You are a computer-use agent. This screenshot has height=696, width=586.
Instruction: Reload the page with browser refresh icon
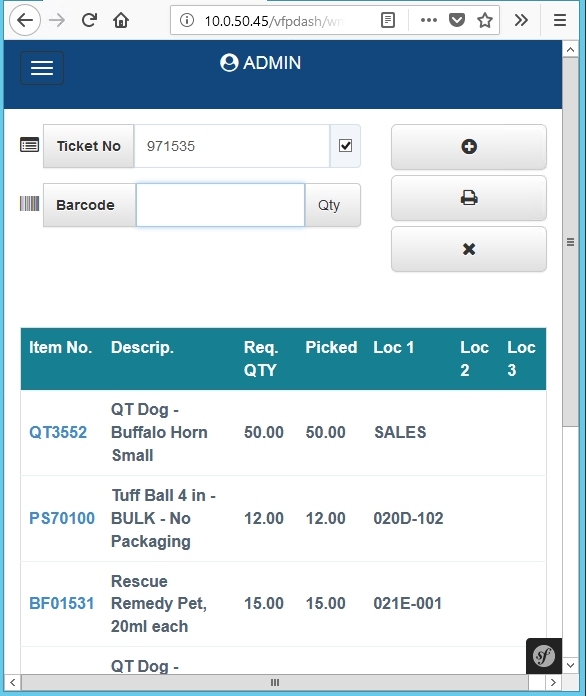click(89, 20)
